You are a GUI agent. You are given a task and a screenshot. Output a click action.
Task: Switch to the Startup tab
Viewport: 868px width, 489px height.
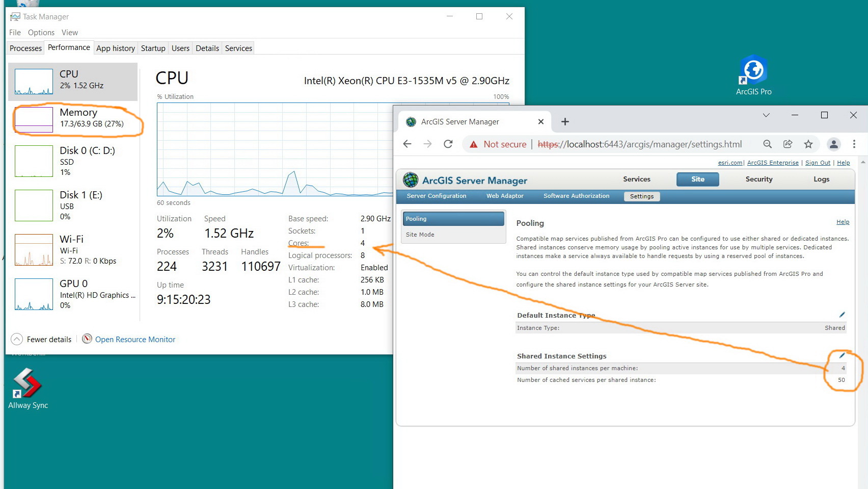(x=153, y=48)
